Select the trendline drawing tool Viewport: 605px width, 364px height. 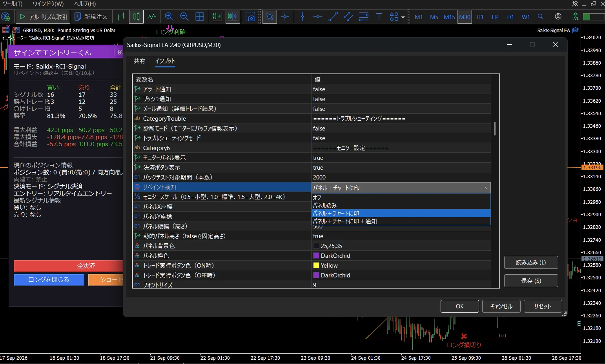pyautogui.click(x=333, y=17)
